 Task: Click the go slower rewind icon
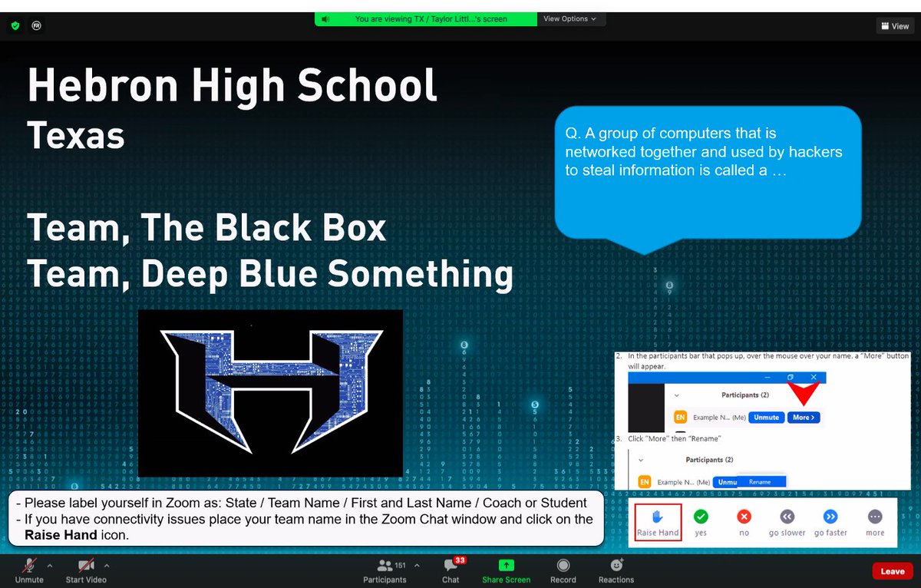pos(787,517)
